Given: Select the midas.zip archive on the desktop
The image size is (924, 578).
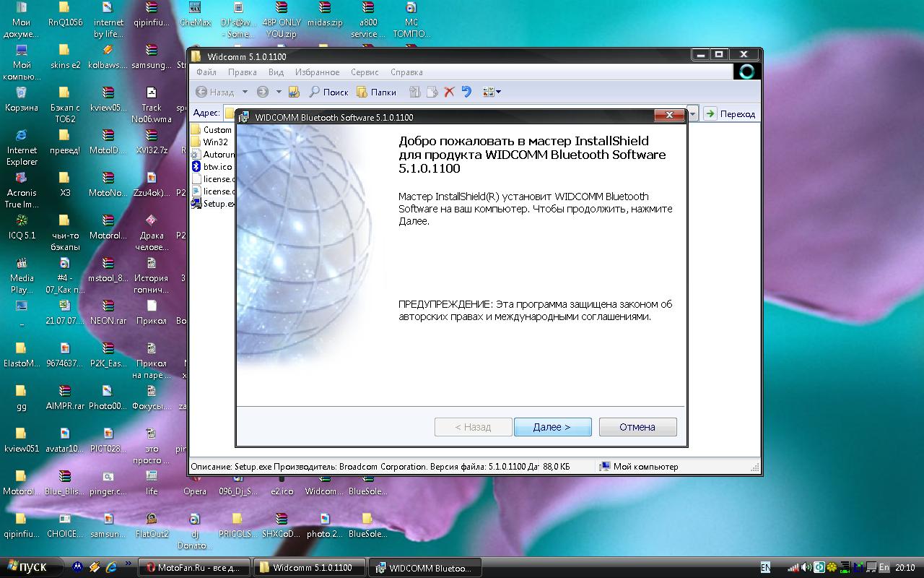Looking at the screenshot, I should pyautogui.click(x=325, y=14).
